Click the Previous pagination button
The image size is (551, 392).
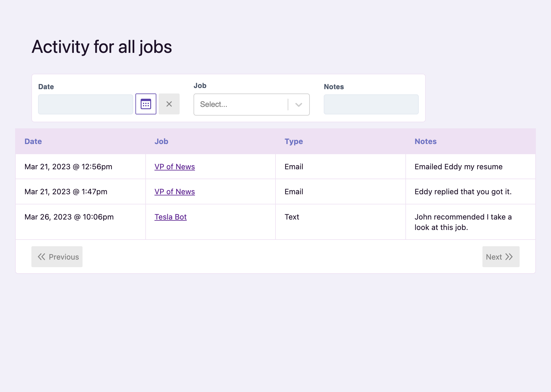[x=57, y=257]
